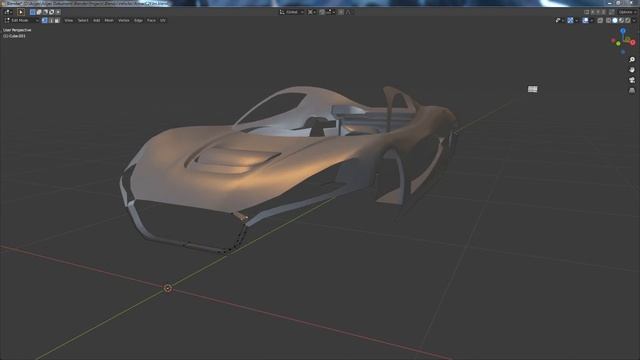Switch perspective/orthographic grid icon

click(632, 90)
